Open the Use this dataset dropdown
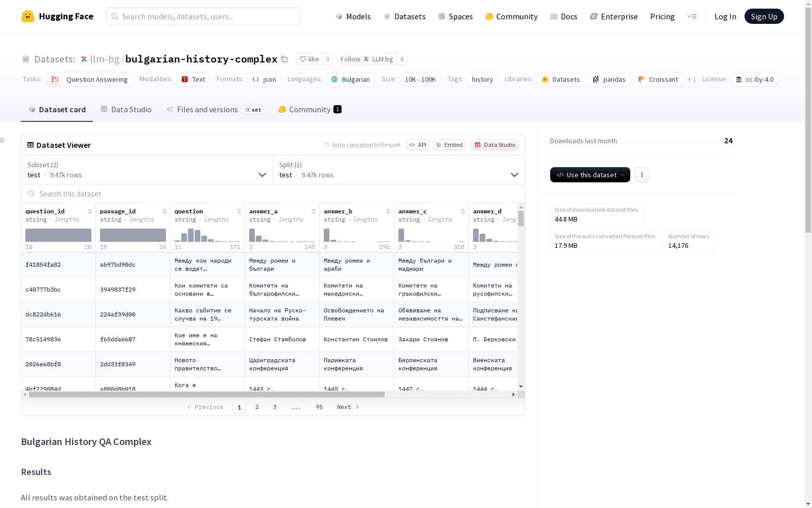The image size is (812, 508). point(590,175)
